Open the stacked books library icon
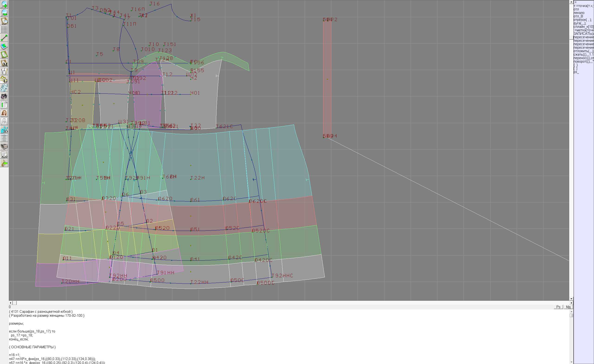This screenshot has height=364, width=594. 4,147
